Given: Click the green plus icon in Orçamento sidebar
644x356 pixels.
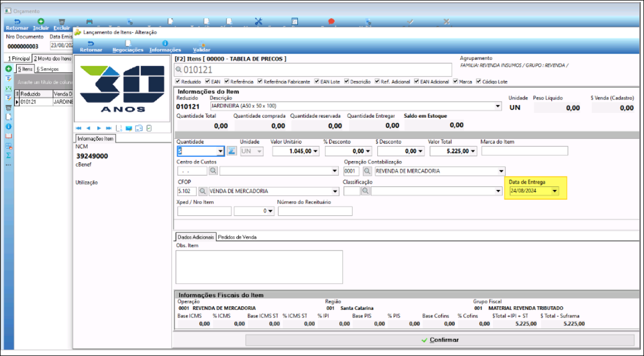Looking at the screenshot, I should [x=9, y=69].
